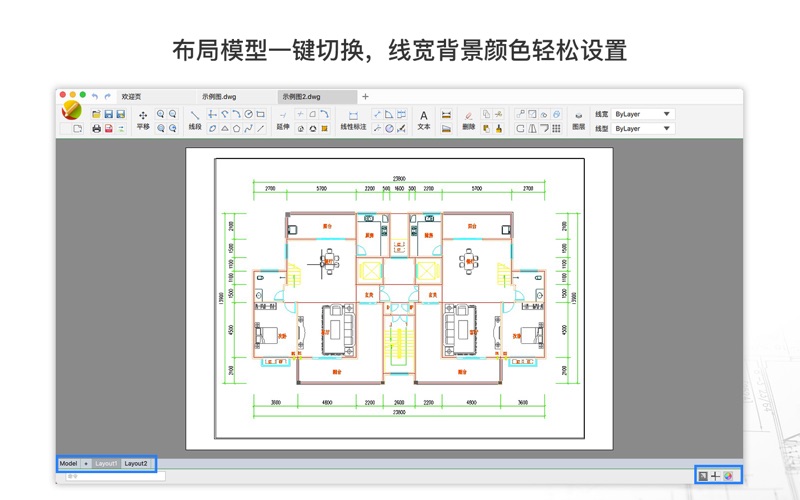Open the background color wheel picker
This screenshot has height=500, width=800.
[x=728, y=476]
